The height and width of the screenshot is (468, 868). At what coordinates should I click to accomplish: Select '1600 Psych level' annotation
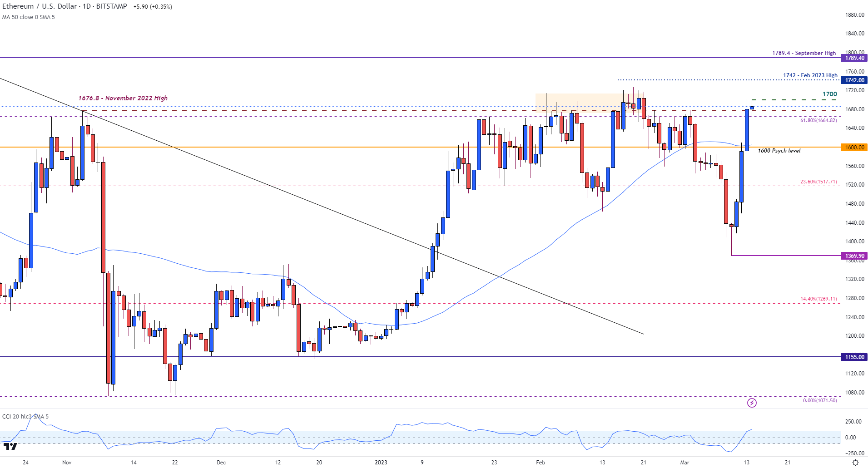coord(779,151)
